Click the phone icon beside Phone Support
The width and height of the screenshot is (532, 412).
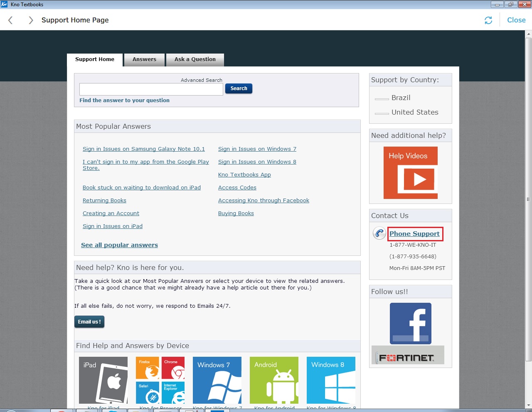[x=379, y=233]
